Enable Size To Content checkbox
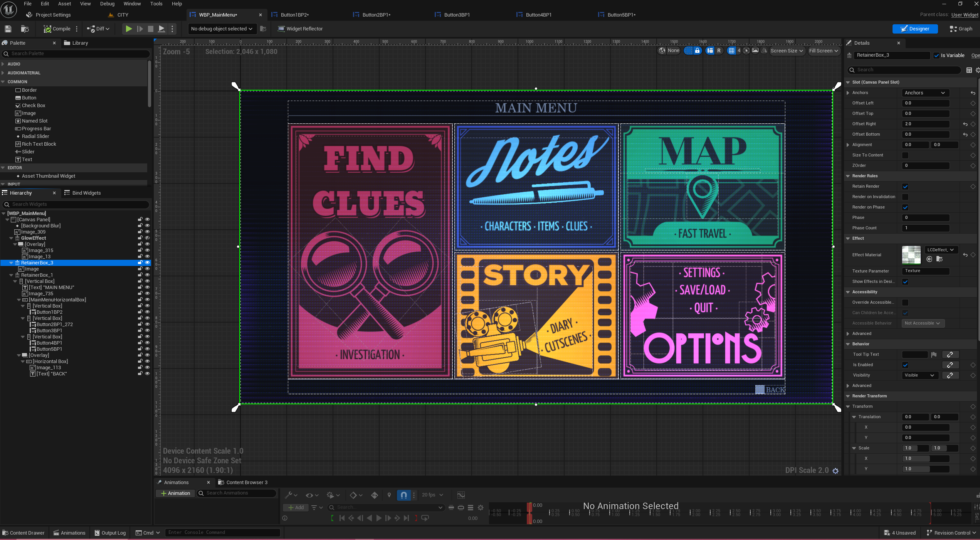The image size is (980, 540). tap(905, 155)
